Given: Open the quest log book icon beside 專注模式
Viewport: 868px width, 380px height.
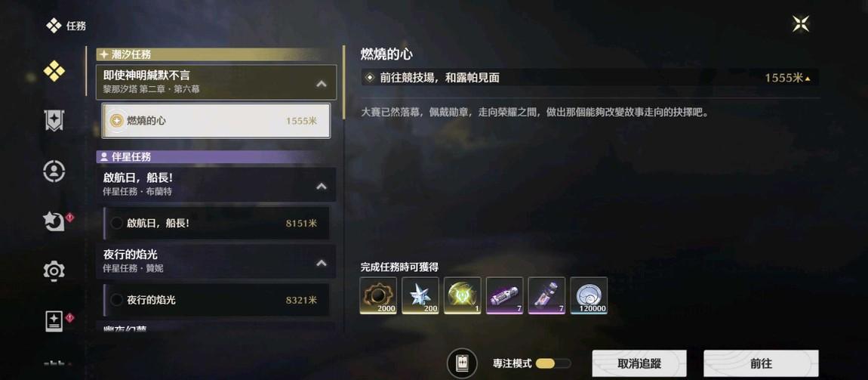Looking at the screenshot, I should 462,363.
